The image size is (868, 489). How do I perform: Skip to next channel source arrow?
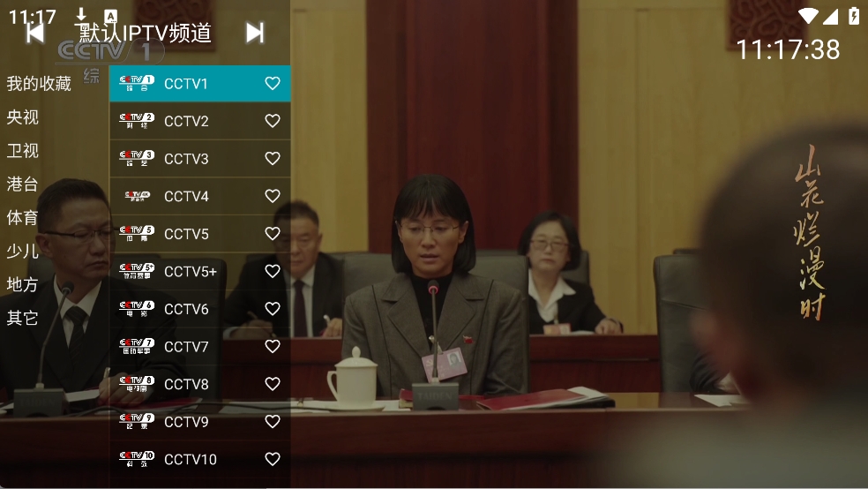click(x=255, y=34)
